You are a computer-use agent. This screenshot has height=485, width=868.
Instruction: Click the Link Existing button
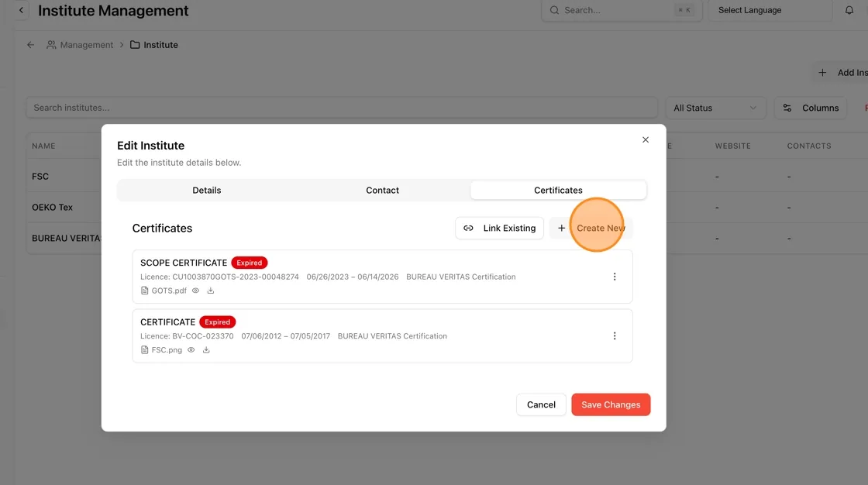tap(499, 228)
